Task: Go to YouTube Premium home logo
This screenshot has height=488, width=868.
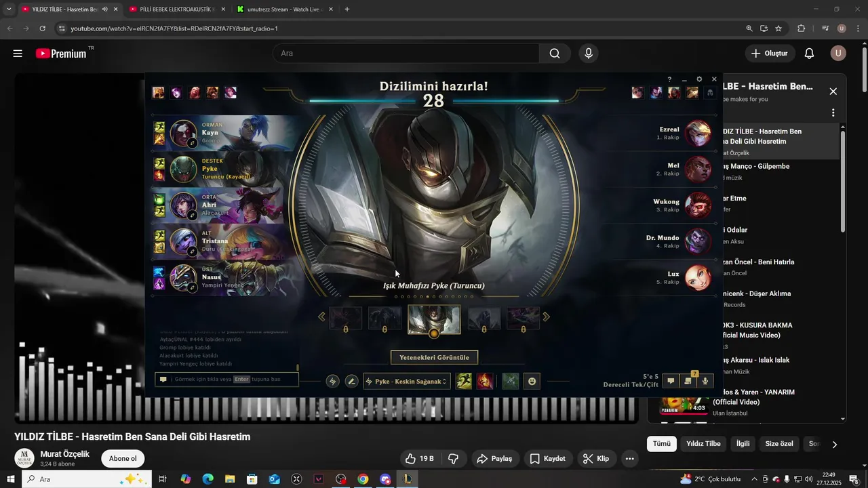Action: coord(61,54)
